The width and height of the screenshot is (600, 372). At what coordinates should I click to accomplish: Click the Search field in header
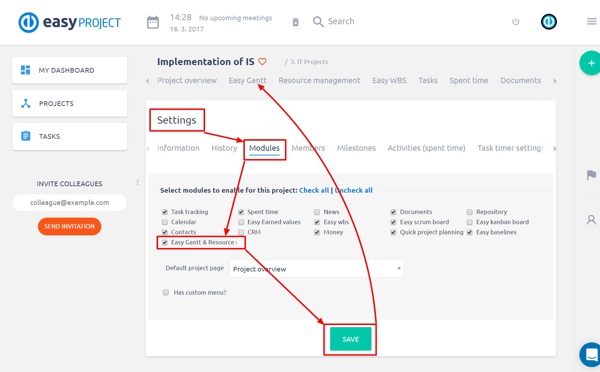[x=341, y=21]
